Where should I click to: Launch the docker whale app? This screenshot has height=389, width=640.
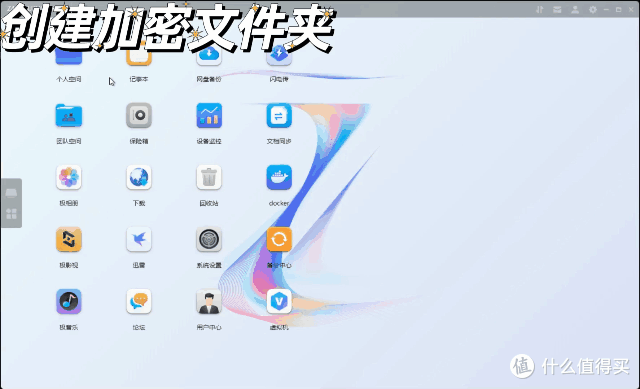tap(279, 178)
